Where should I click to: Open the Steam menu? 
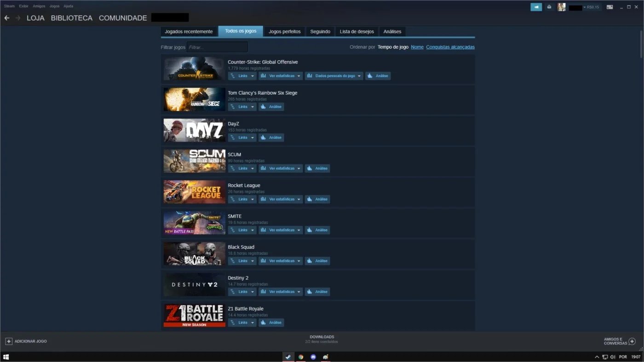(x=9, y=6)
